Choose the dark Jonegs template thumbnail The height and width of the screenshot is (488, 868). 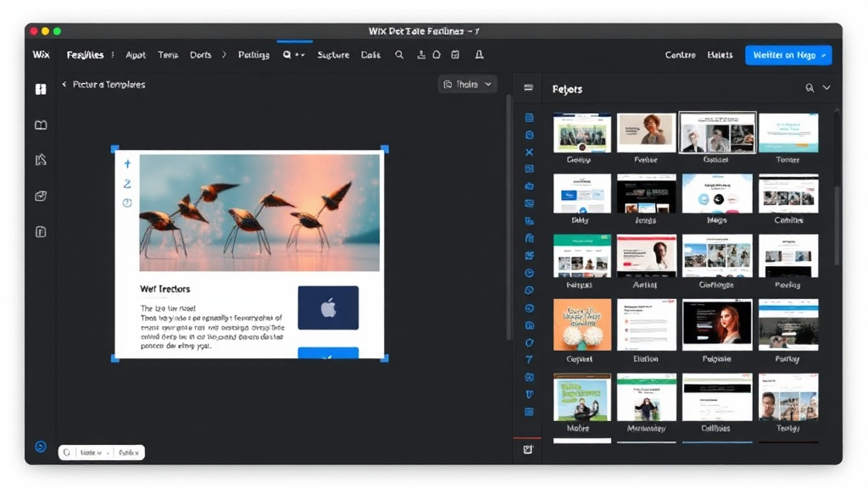pos(646,194)
